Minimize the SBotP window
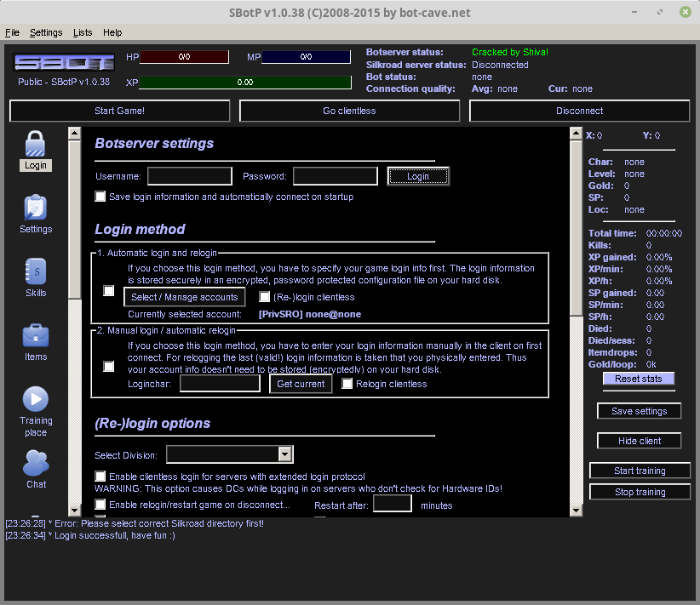 coord(634,12)
